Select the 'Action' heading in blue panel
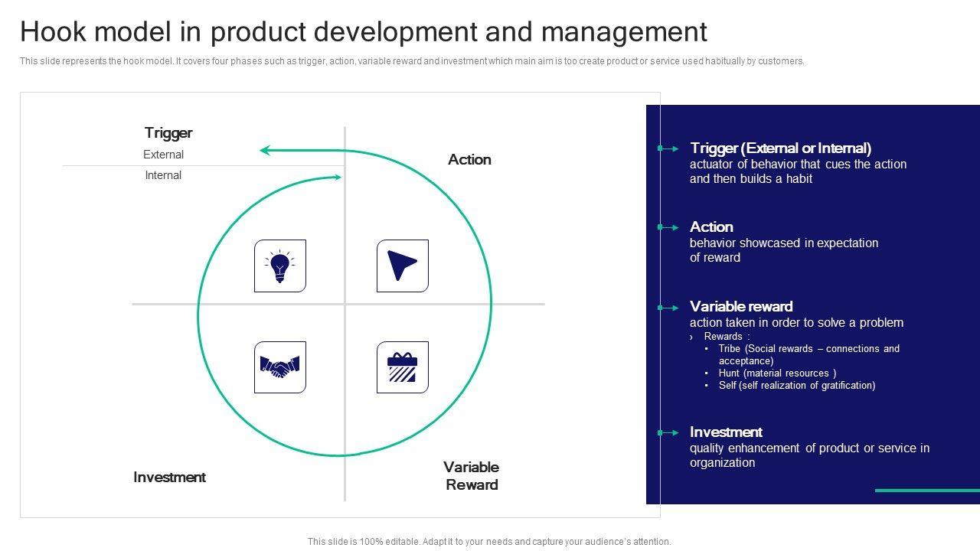This screenshot has height=551, width=980. point(711,227)
